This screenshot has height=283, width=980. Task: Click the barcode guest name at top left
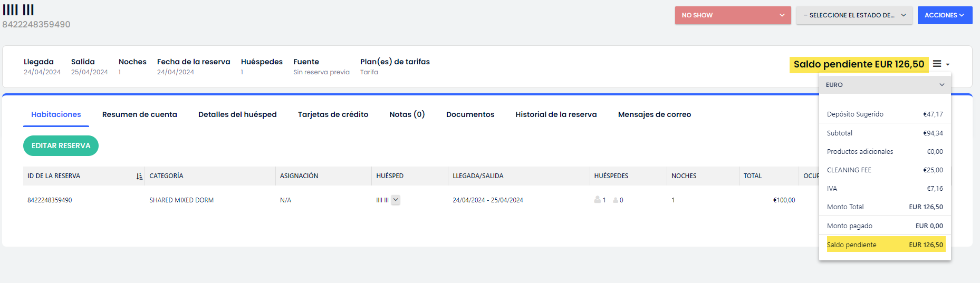click(x=18, y=10)
